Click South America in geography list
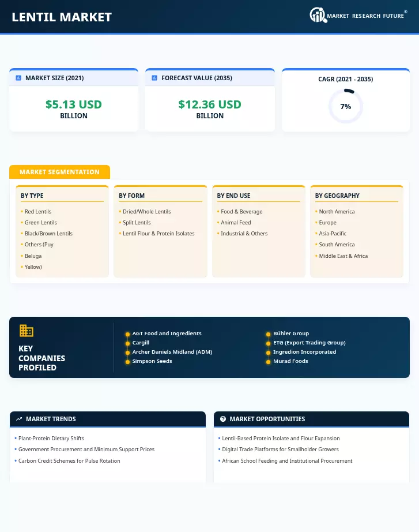This screenshot has width=419, height=532. 337,245
